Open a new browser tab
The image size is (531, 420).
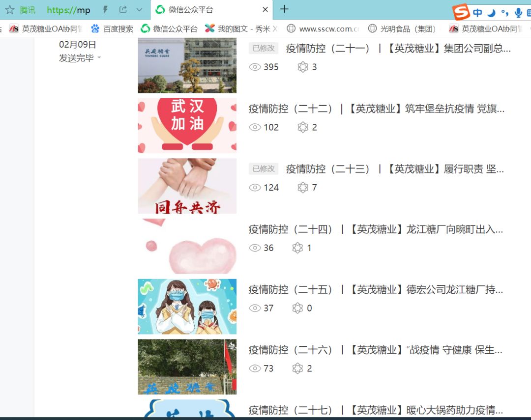click(x=284, y=9)
